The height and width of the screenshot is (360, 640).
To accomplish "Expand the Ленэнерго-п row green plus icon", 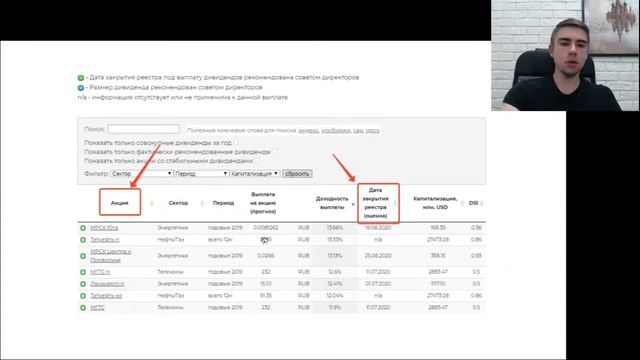I will point(83,284).
